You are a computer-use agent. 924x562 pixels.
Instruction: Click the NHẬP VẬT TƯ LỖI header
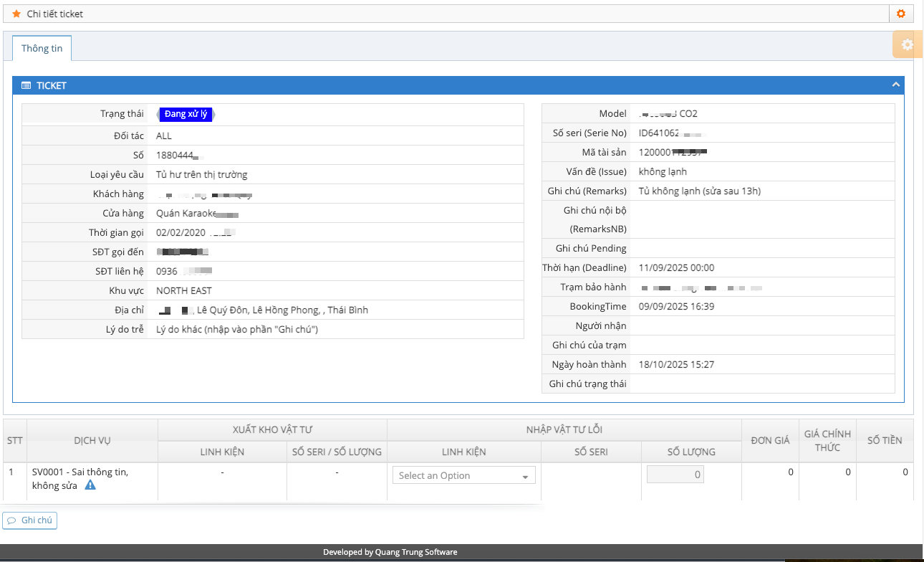[564, 429]
